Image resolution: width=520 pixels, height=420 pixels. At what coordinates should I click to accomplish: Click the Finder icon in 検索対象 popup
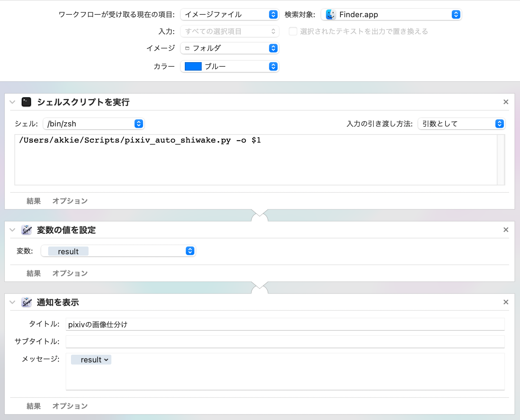[x=330, y=14]
